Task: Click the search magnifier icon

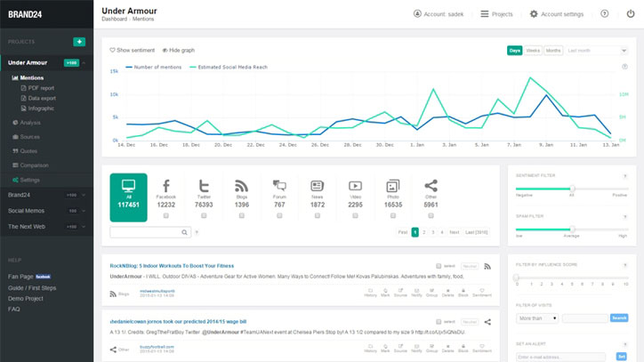Action: coord(184,232)
